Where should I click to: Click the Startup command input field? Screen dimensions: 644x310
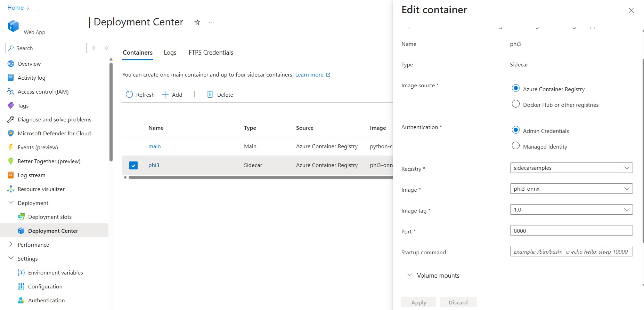(571, 252)
